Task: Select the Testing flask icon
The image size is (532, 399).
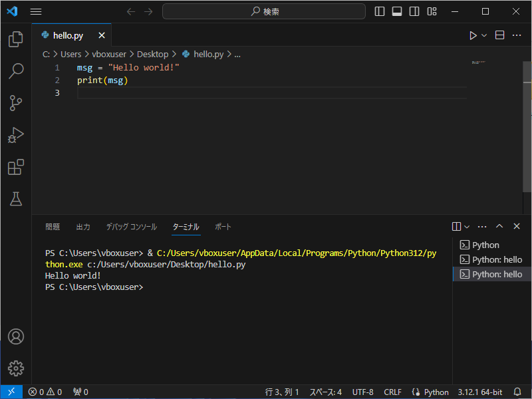Action: (x=16, y=199)
